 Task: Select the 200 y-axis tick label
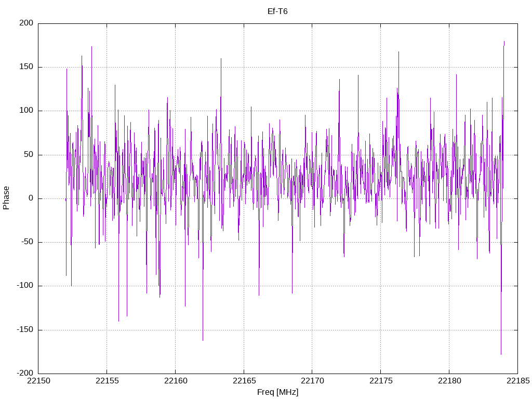tap(26, 23)
